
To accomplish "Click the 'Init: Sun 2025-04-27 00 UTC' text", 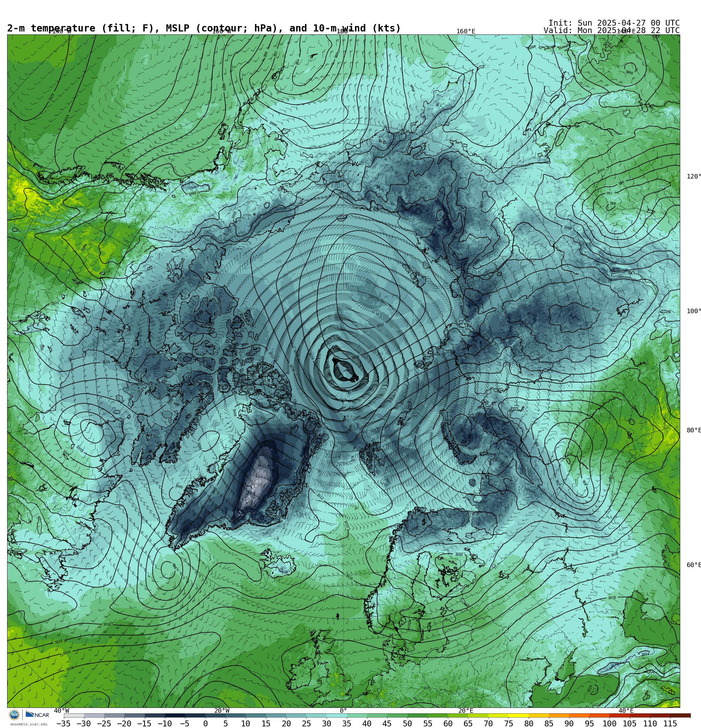I will [614, 23].
